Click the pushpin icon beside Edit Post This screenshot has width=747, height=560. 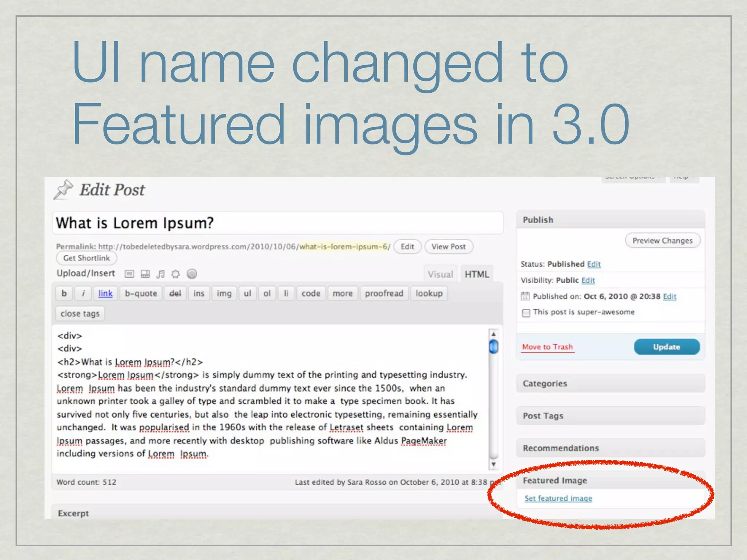click(63, 190)
